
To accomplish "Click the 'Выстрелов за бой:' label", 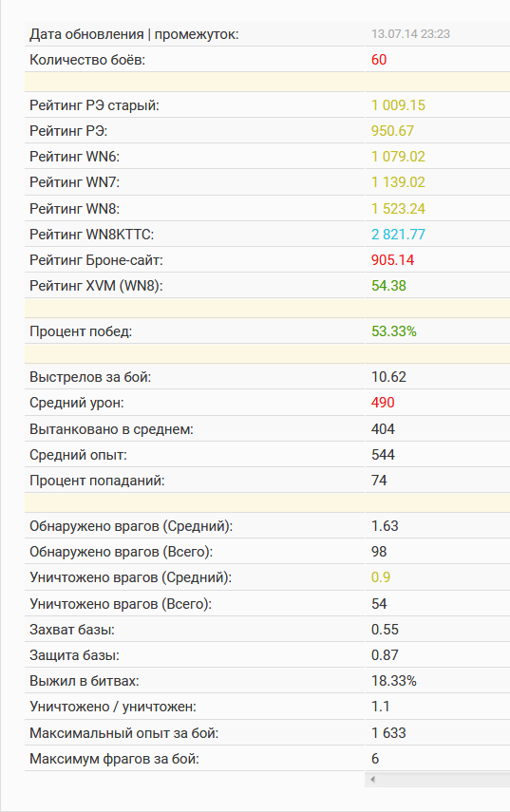I will point(90,377).
